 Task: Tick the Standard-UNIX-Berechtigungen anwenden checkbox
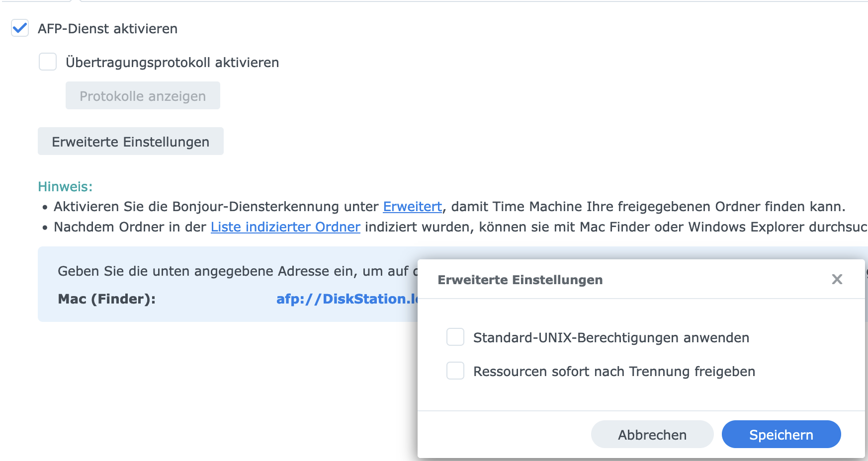[x=455, y=337]
